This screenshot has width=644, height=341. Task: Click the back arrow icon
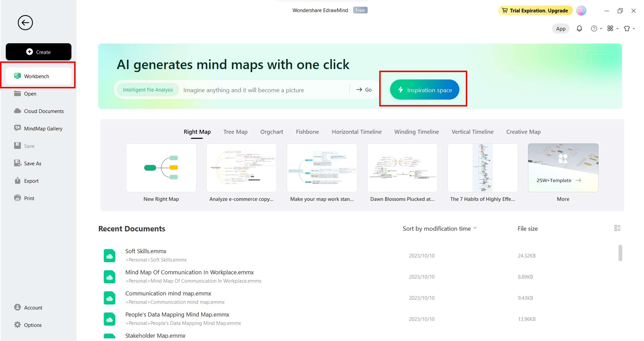pos(25,23)
